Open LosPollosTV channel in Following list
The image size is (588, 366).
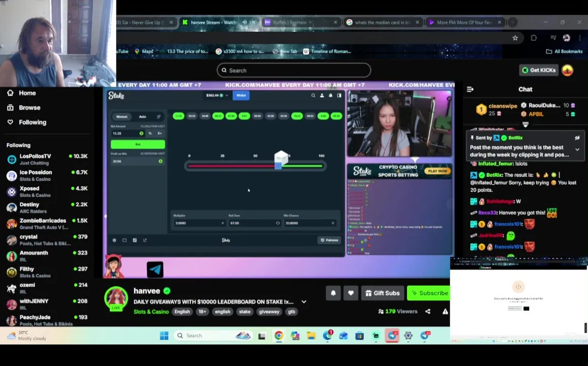pyautogui.click(x=47, y=160)
